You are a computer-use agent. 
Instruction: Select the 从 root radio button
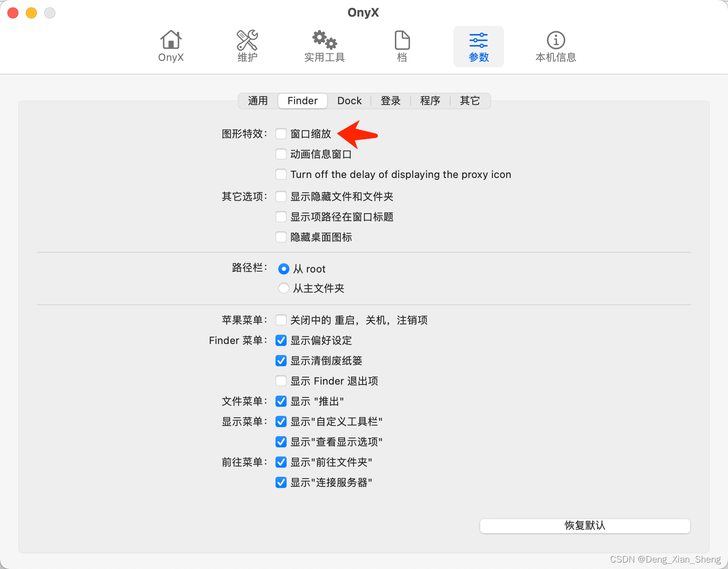point(284,269)
